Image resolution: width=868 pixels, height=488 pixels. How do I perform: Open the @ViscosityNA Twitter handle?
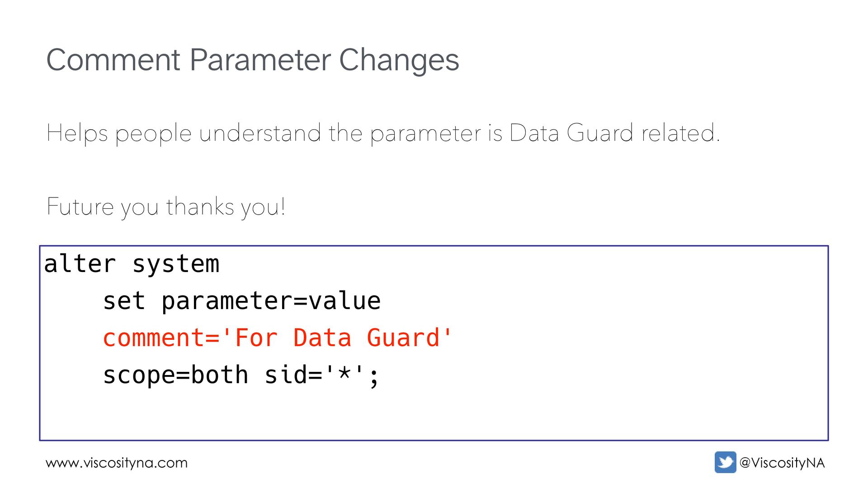(x=782, y=463)
